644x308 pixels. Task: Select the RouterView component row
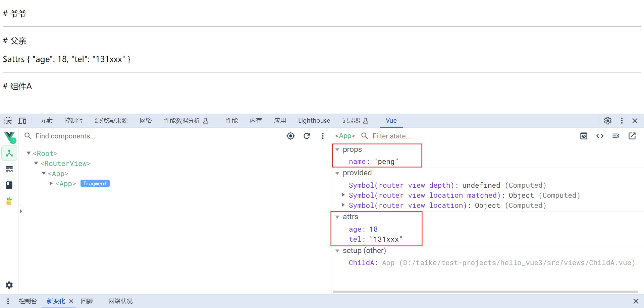[x=65, y=163]
